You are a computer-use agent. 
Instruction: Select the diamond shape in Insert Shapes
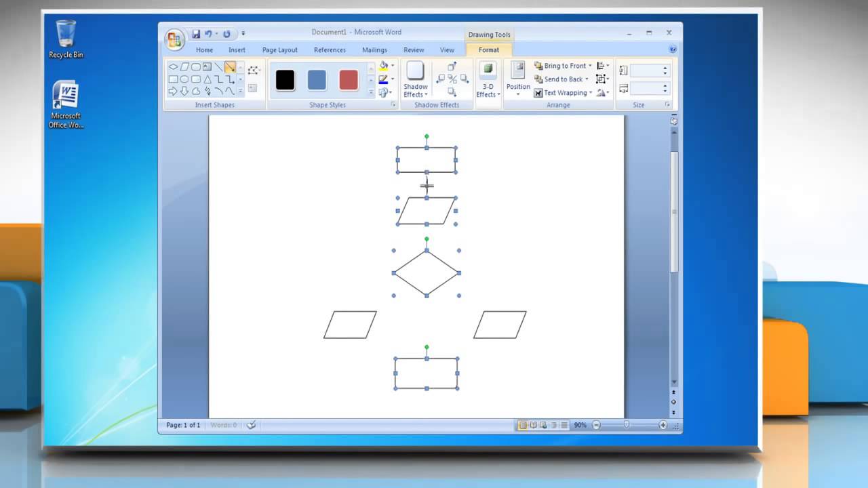click(x=173, y=66)
